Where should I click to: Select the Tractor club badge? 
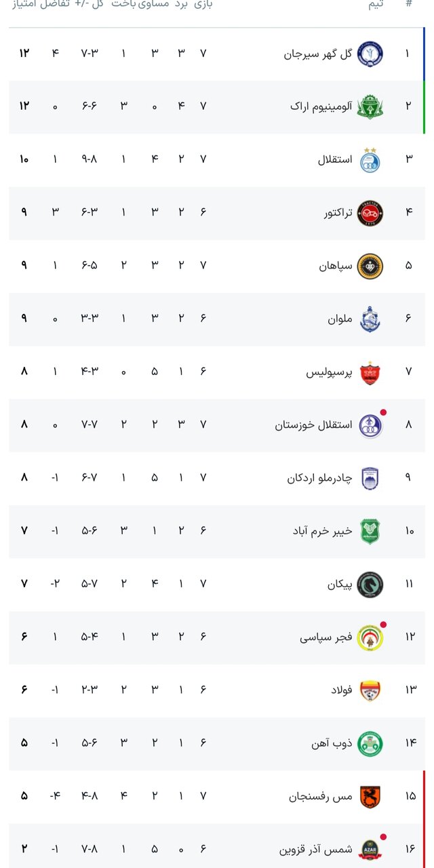[x=370, y=213]
